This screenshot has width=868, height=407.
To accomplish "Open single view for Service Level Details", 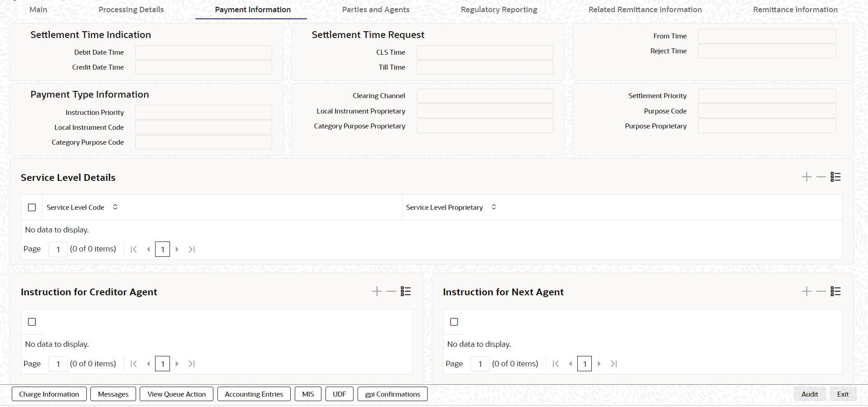I will click(x=835, y=177).
